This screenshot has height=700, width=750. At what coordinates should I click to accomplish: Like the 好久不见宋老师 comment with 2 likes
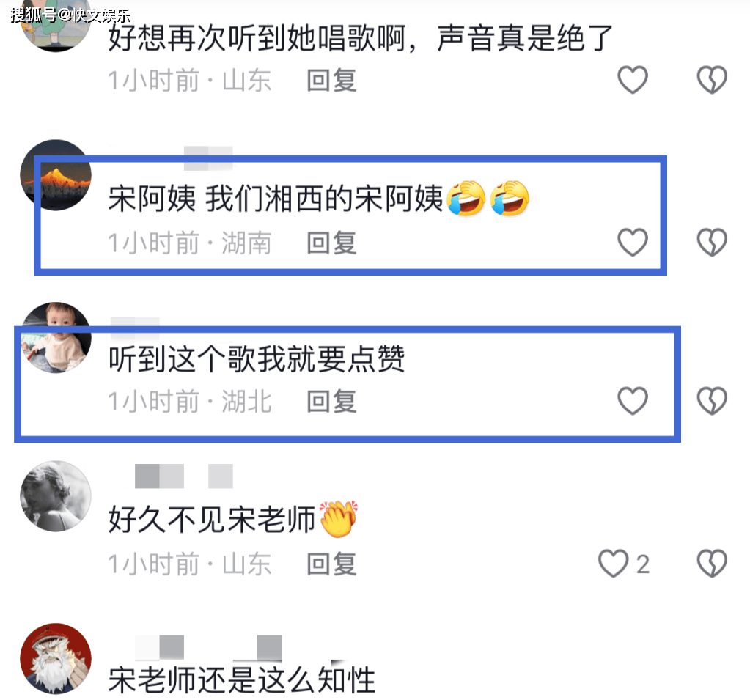coord(613,564)
